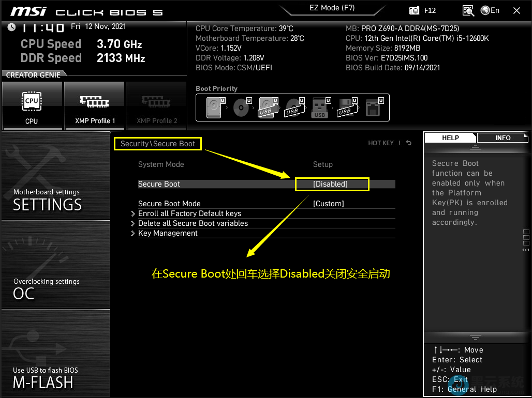Change language via the globe En icon
The image size is (532, 398).
pos(490,10)
